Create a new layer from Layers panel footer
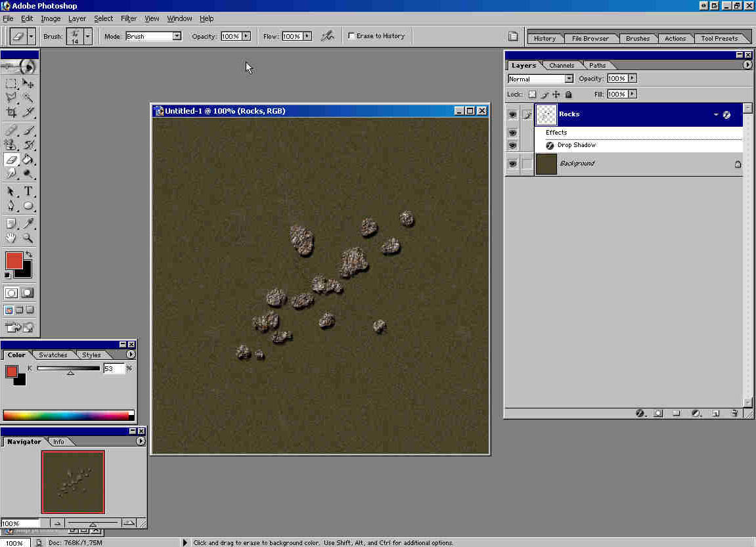 716,414
